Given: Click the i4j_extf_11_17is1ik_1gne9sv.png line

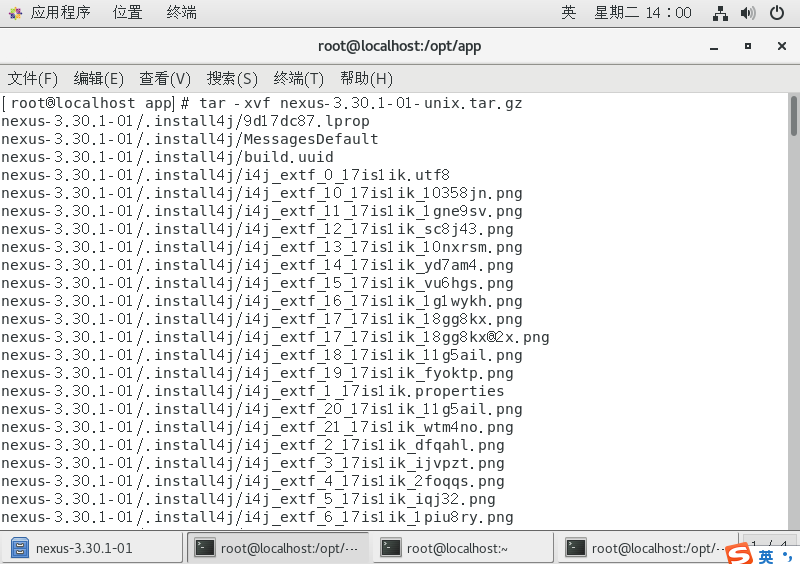Looking at the screenshot, I should coord(262,211).
